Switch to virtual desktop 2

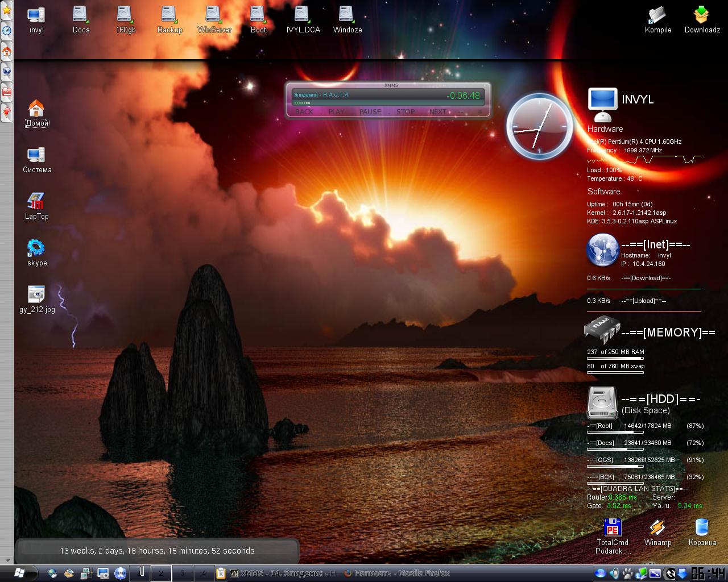click(x=161, y=573)
